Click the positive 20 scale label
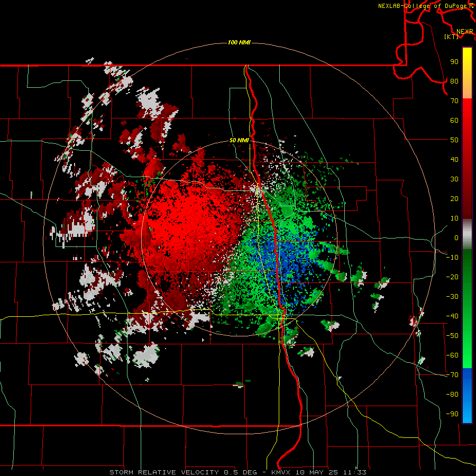476x476 pixels. [x=454, y=199]
